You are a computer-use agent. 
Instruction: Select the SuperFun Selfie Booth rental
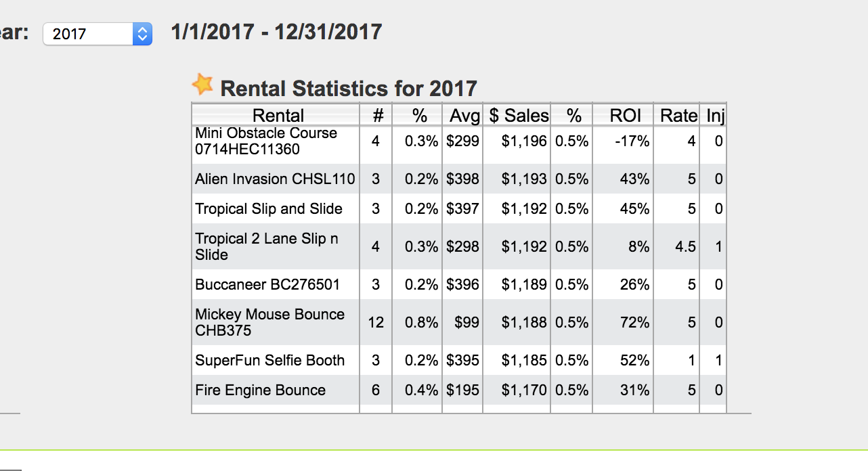coord(270,361)
